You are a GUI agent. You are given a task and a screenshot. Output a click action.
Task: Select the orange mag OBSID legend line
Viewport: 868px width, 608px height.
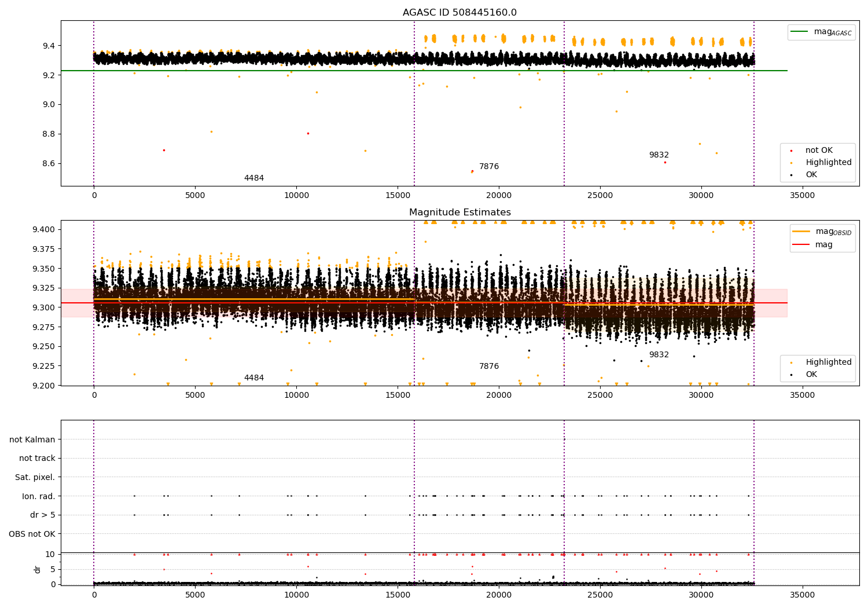[x=801, y=232]
